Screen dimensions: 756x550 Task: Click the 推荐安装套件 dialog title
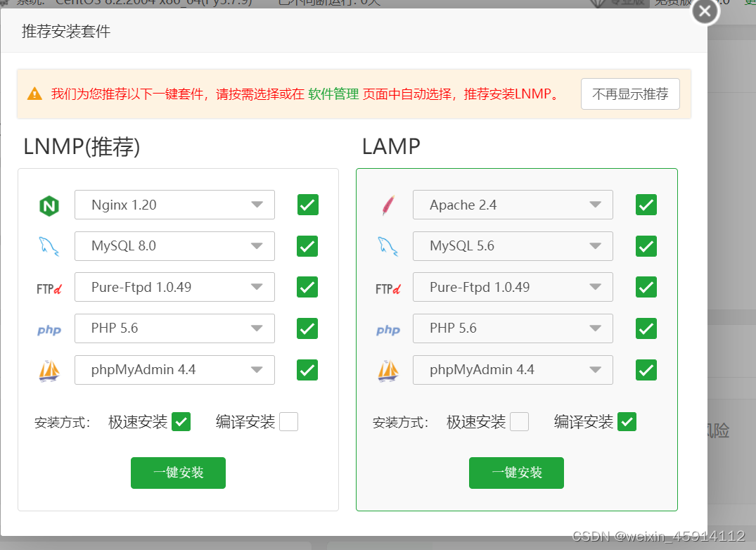pos(66,32)
